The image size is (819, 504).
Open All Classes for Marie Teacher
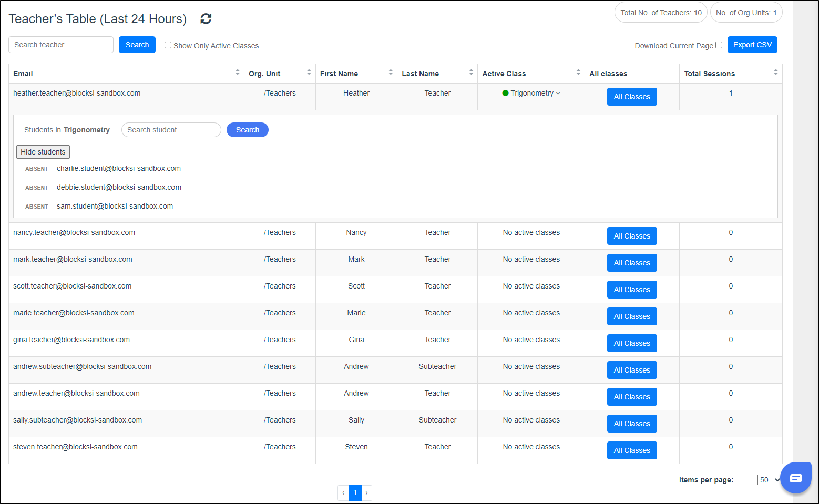(x=632, y=316)
